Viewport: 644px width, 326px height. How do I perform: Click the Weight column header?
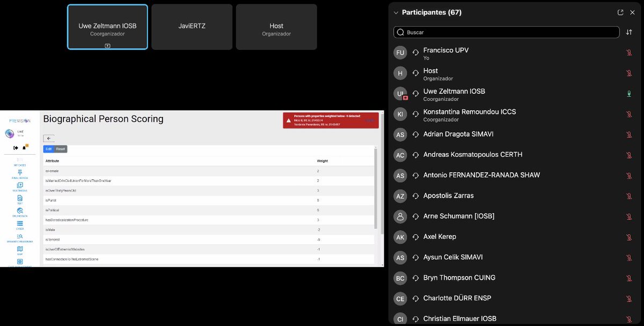point(322,161)
